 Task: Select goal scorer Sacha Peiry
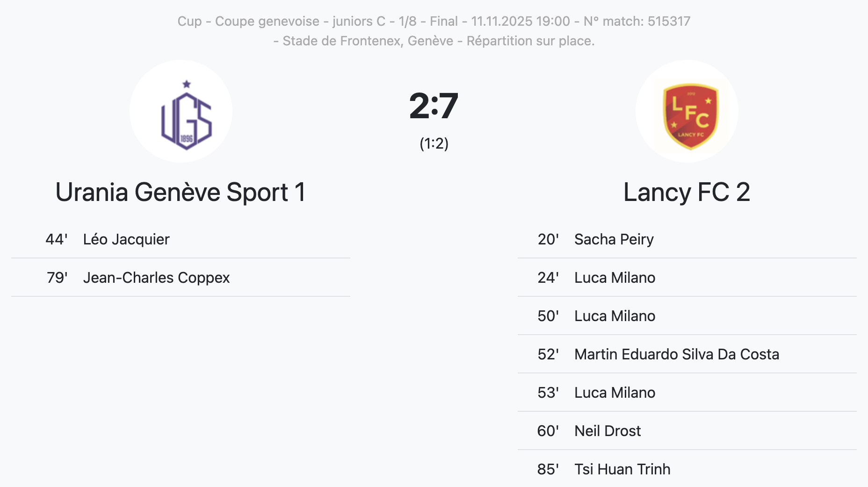(614, 239)
